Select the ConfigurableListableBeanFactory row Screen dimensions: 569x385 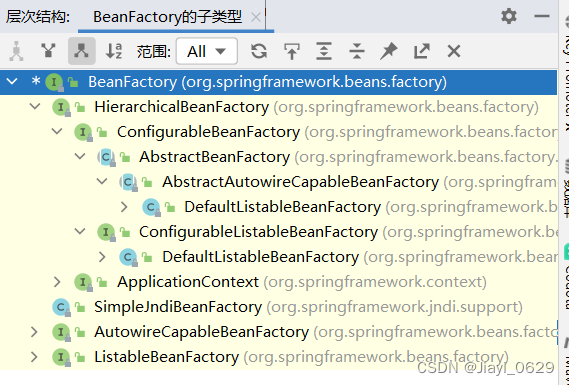pos(278,232)
